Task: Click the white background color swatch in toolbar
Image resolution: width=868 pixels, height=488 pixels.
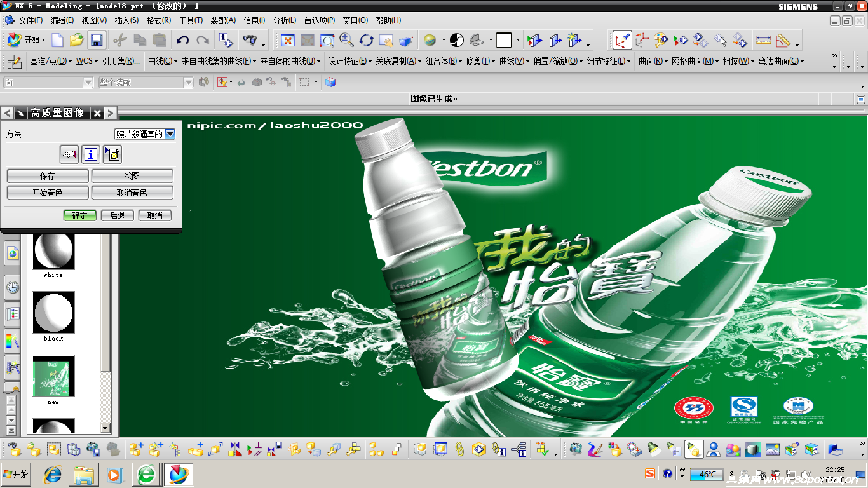Action: click(x=504, y=40)
